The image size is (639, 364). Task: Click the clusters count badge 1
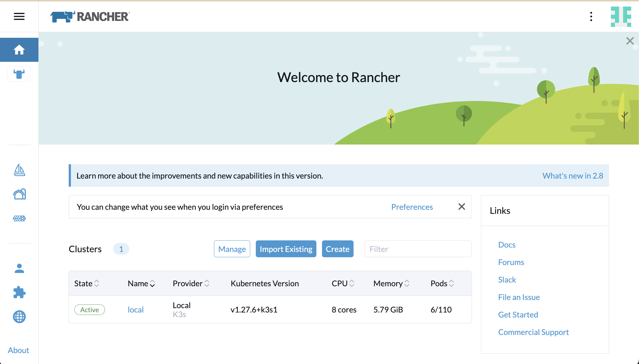click(x=121, y=249)
